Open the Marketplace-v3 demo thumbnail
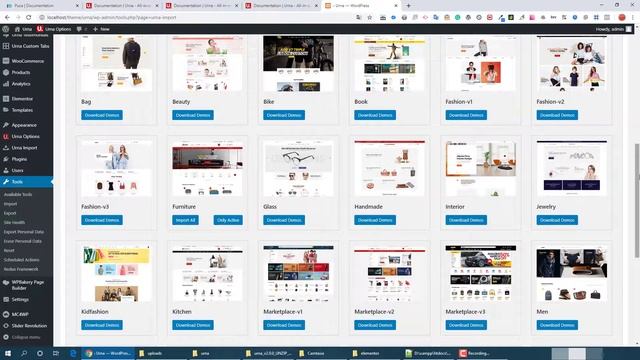 tap(481, 273)
